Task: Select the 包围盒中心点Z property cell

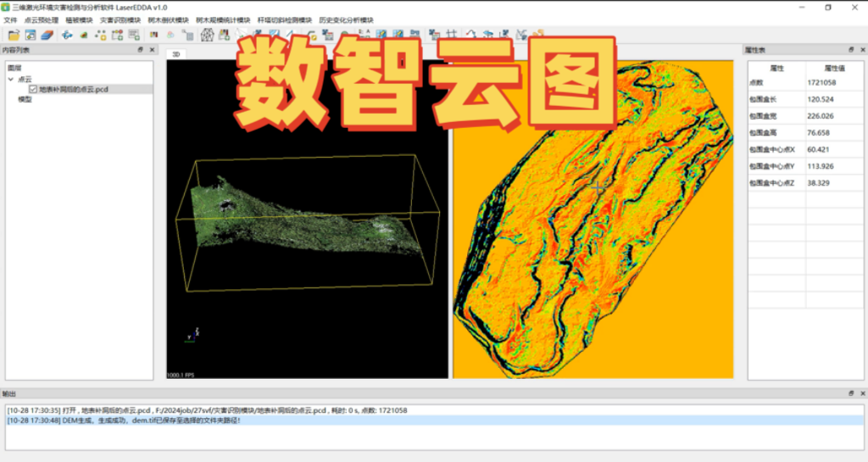Action: (x=776, y=182)
